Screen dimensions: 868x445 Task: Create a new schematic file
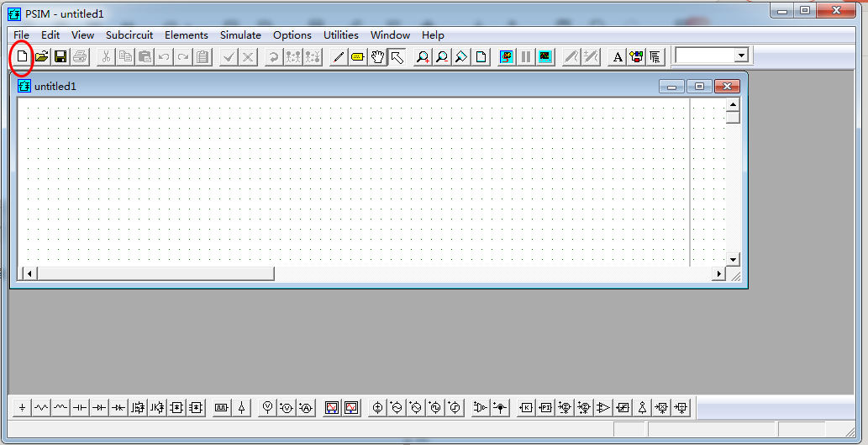click(23, 56)
